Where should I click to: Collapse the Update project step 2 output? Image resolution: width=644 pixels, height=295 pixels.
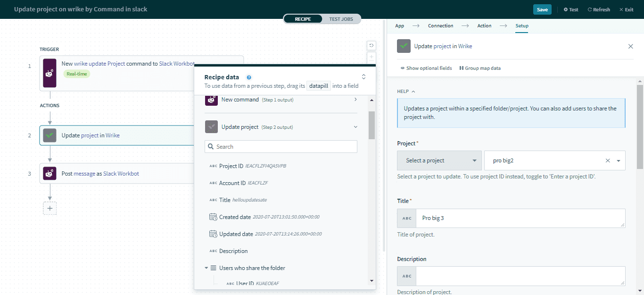[355, 127]
